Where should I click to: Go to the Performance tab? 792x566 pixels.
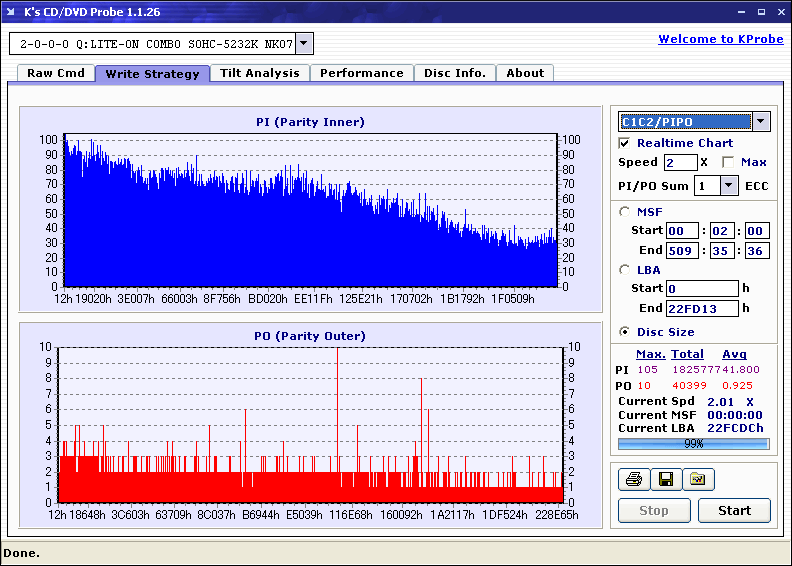361,73
